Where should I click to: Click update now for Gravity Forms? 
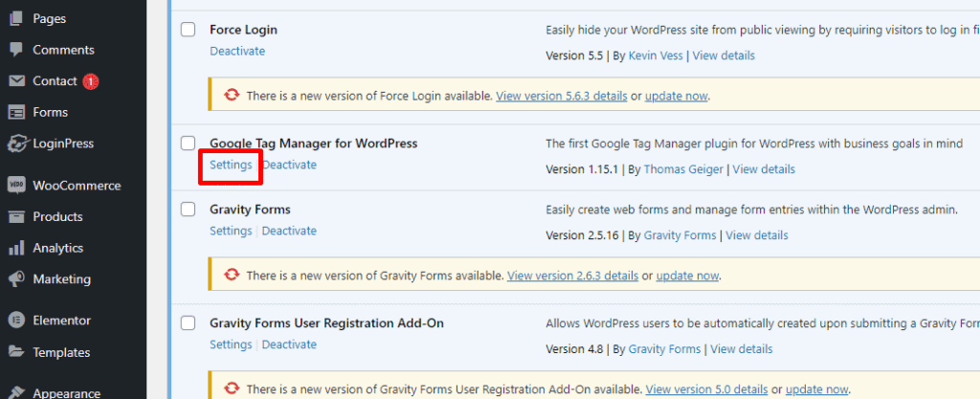[687, 276]
